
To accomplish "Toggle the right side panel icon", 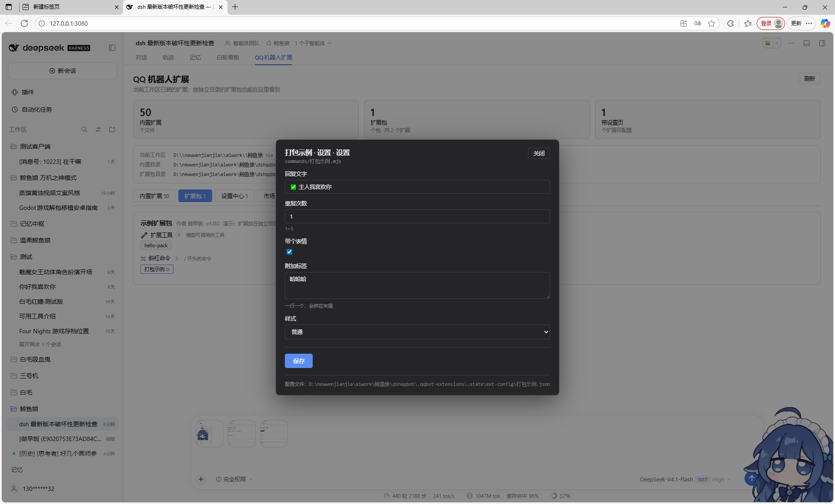I will tap(822, 43).
